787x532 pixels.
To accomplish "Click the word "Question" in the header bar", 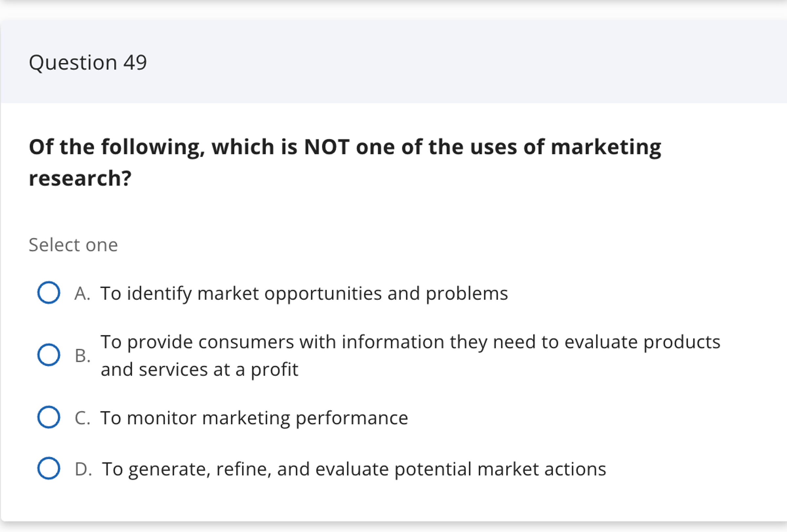I will (73, 62).
